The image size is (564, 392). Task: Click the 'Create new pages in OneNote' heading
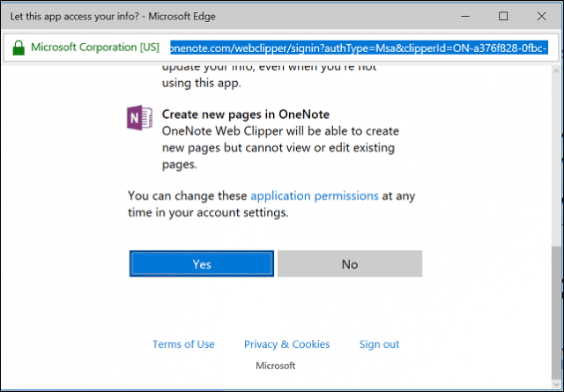(246, 115)
